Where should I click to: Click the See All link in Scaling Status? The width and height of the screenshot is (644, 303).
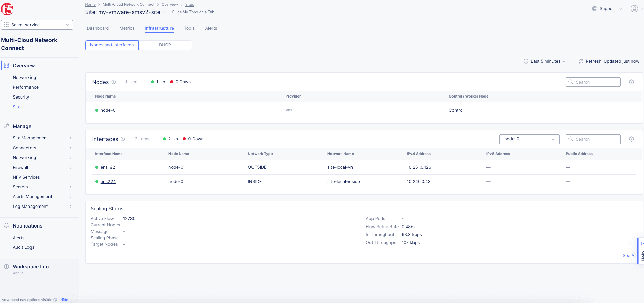[x=629, y=256]
